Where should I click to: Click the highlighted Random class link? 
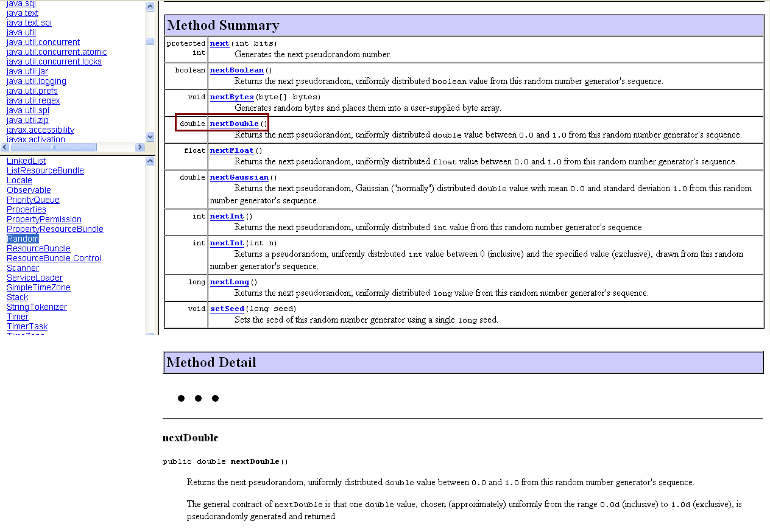(23, 239)
